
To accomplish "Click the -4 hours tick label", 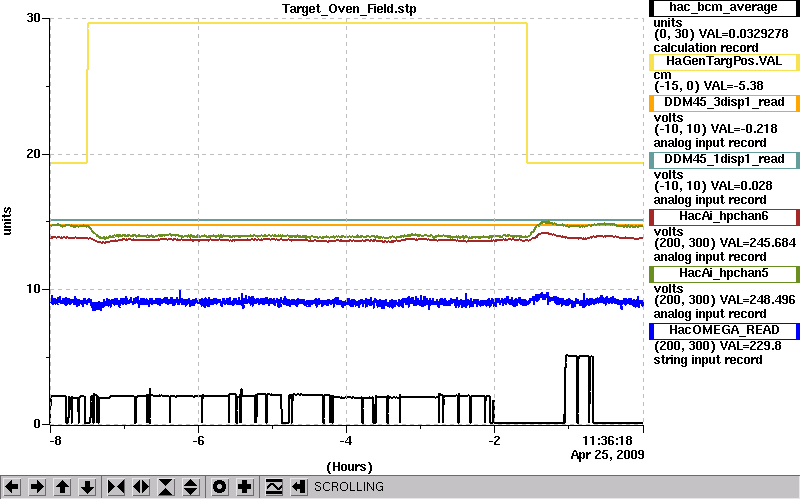I will 346,440.
